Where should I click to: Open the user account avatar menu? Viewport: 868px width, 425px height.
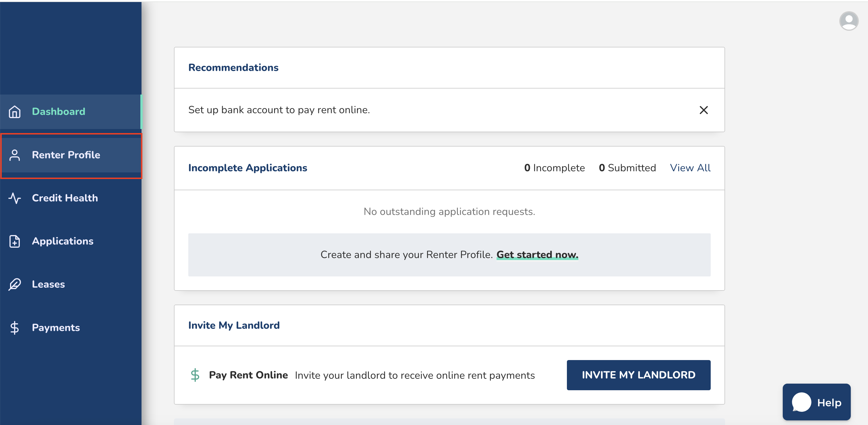[848, 21]
